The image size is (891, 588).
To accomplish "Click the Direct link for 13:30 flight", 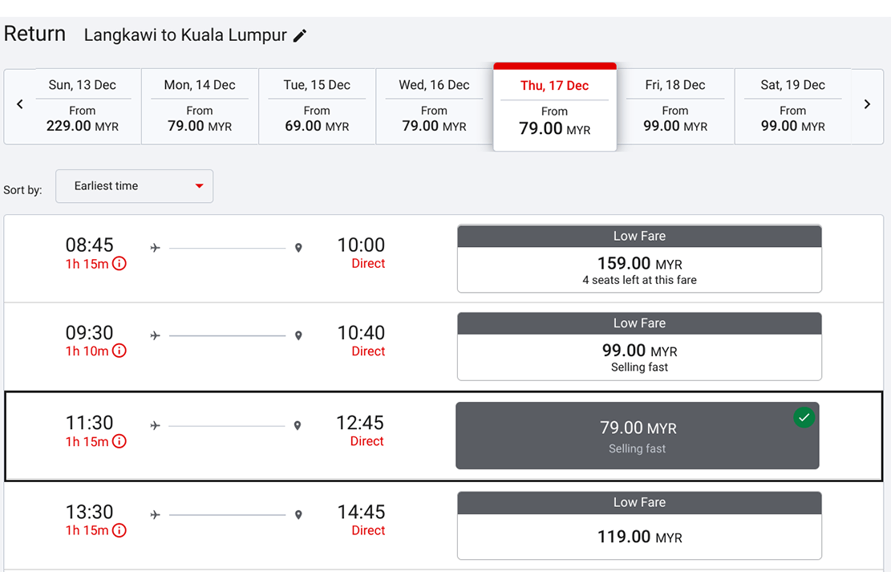I will [x=368, y=530].
